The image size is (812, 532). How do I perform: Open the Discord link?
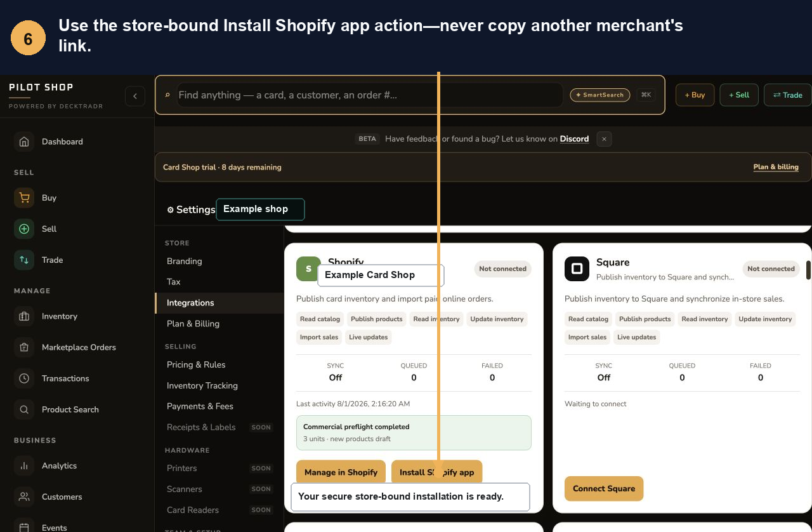[x=574, y=139]
